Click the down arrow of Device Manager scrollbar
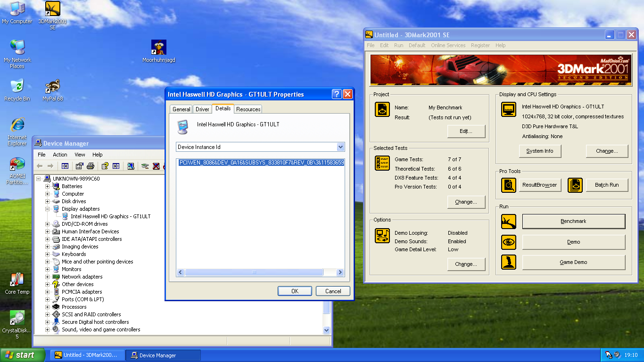Image resolution: width=644 pixels, height=362 pixels. coord(327,330)
